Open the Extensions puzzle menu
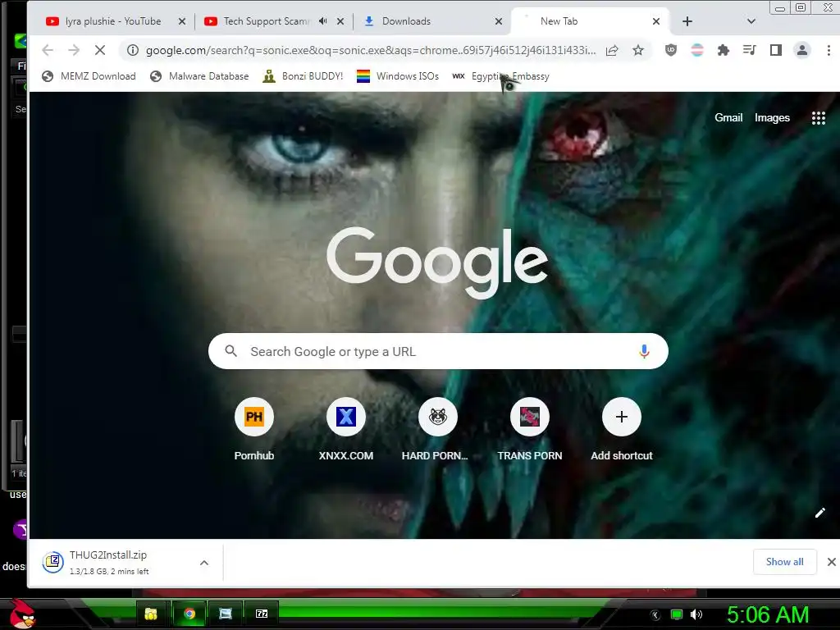 pyautogui.click(x=724, y=50)
